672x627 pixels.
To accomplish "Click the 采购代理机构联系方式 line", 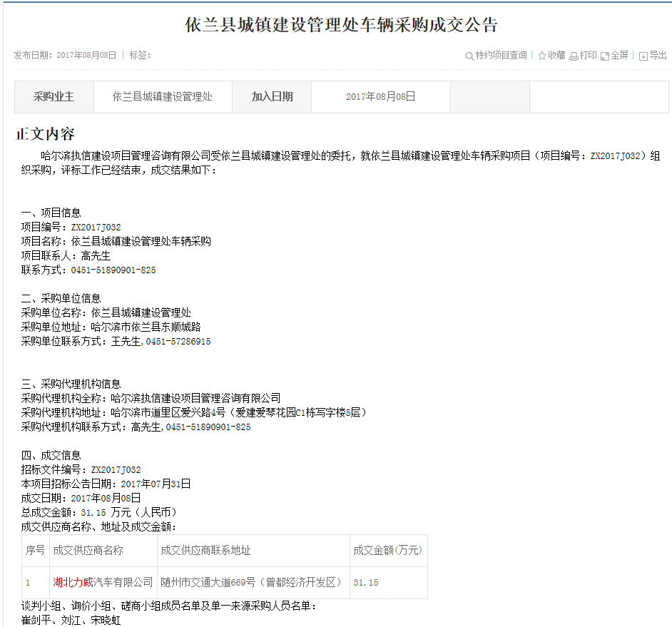I will 136,427.
